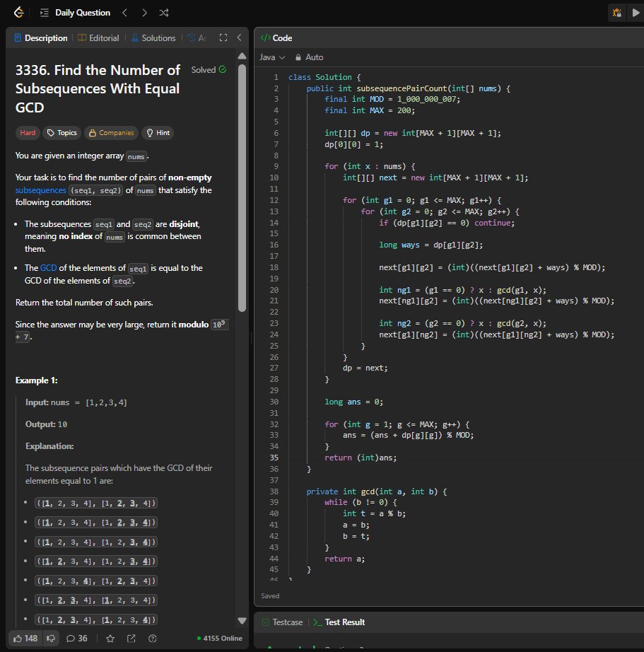The height and width of the screenshot is (652, 644).
Task: Open the Test Result tab
Action: coord(339,622)
